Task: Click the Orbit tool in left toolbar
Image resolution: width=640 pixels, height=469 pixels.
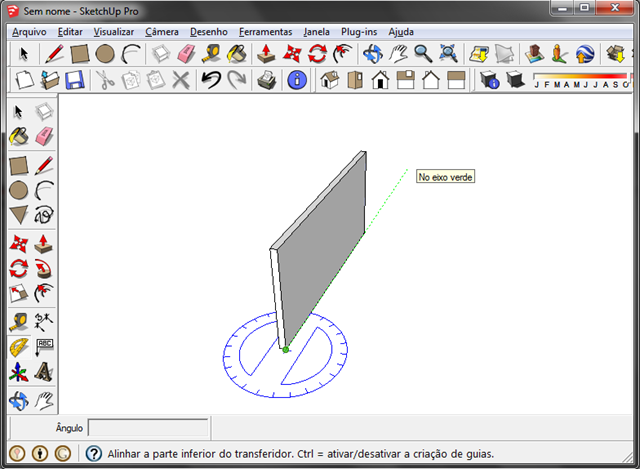Action: point(19,400)
